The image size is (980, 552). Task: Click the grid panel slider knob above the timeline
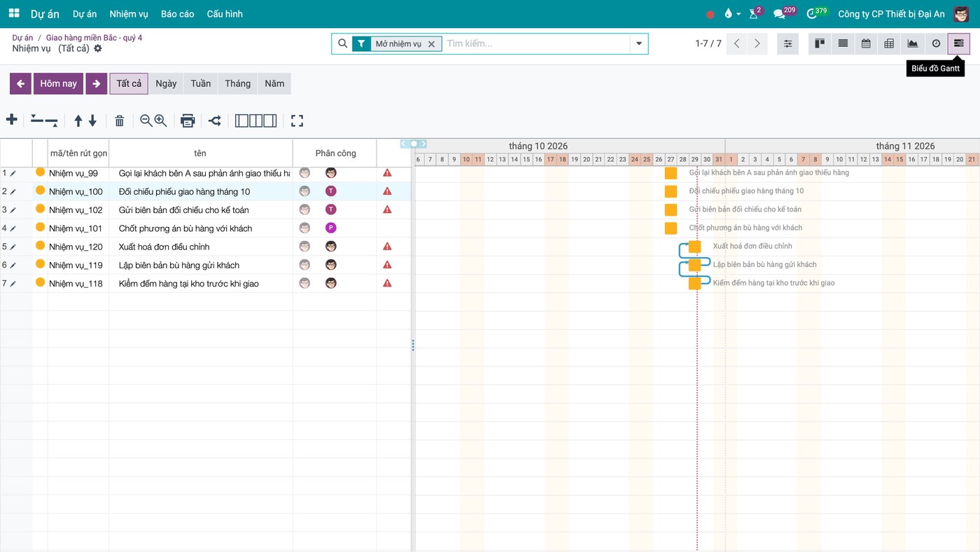[414, 144]
